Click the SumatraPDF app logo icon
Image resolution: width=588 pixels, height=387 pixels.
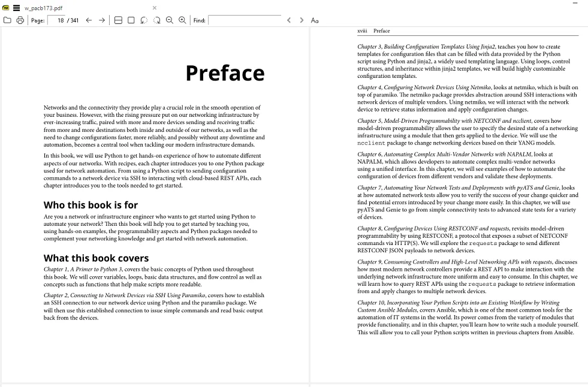pyautogui.click(x=5, y=8)
